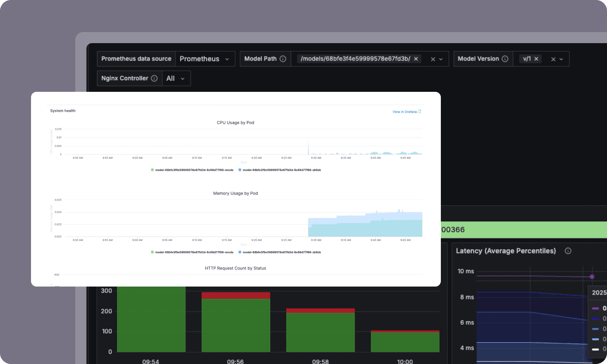Image resolution: width=607 pixels, height=364 pixels.
Task: Toggle the zb9zk pod series in Memory legend
Action: [x=280, y=252]
